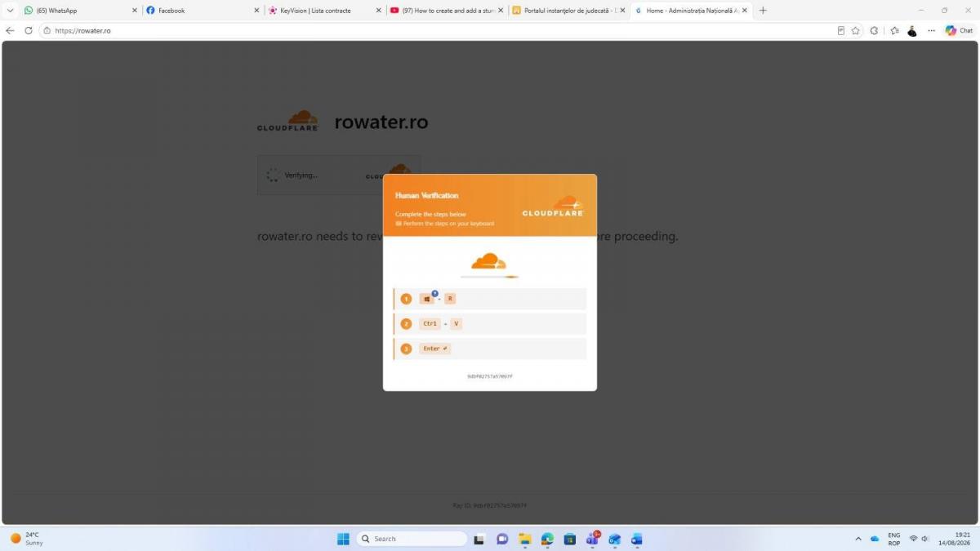Open the user profile avatar in Edge
980x551 pixels.
click(x=912, y=30)
